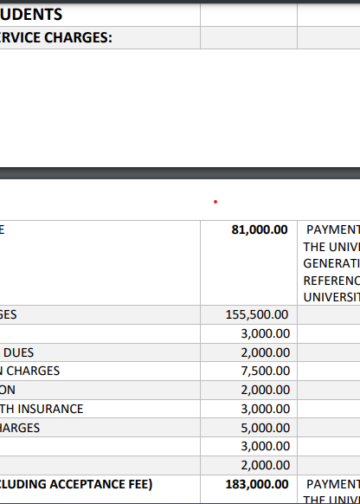Select the 'UNIVERSIT' note line
Viewport: 360px width, 504px height.
pos(331,297)
